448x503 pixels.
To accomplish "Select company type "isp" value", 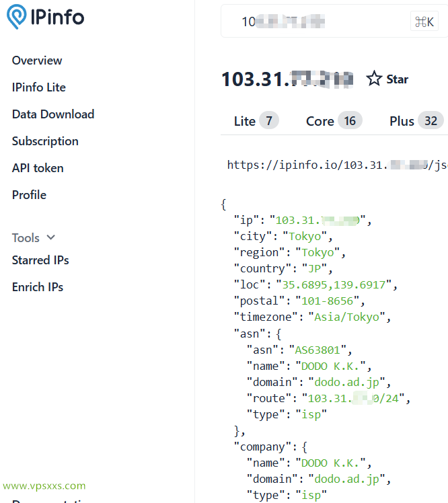I will pos(311,496).
